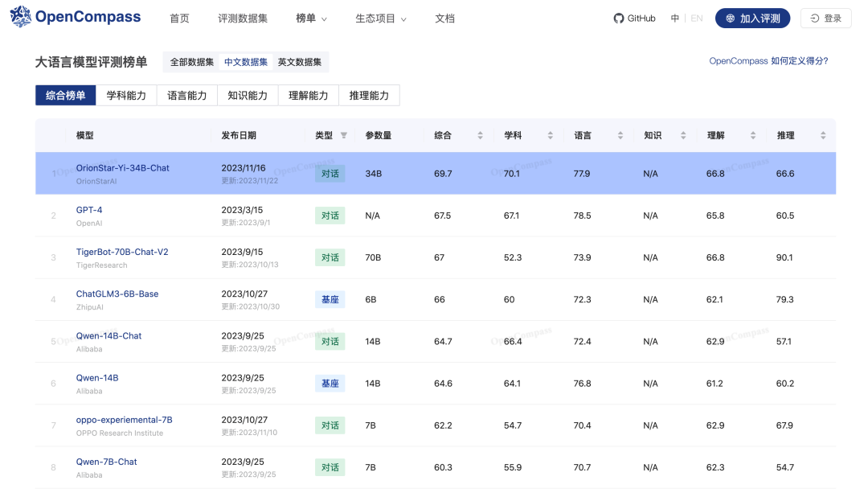This screenshot has width=868, height=493.
Task: Sort by the 学科 column arrows
Action: [x=551, y=135]
